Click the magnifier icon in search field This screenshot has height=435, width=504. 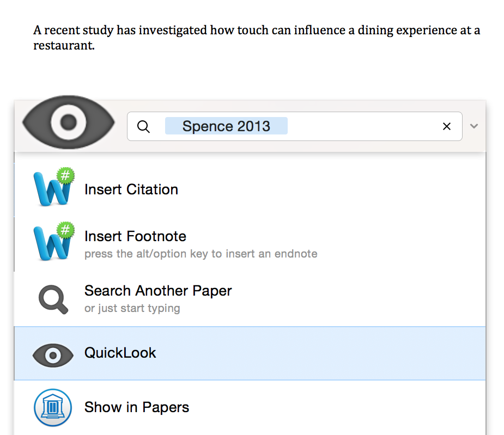pyautogui.click(x=143, y=126)
